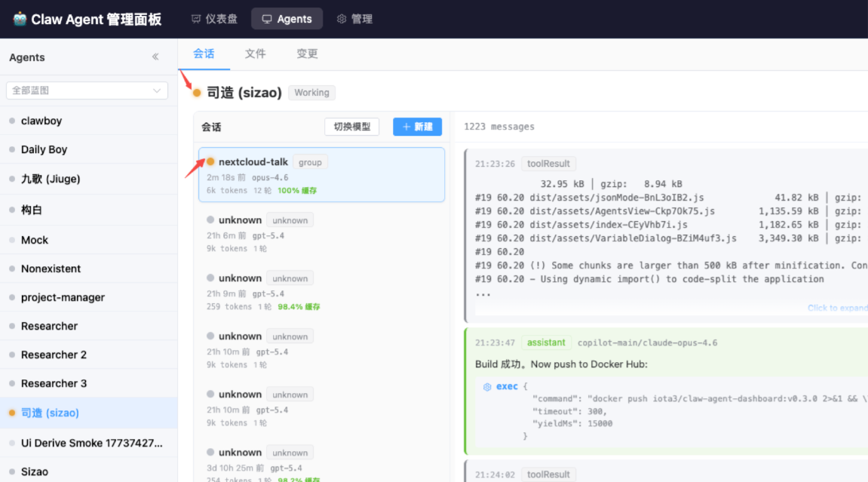Select 九歌 (Jiuge) agent
Viewport: 868px width, 482px height.
click(88, 179)
